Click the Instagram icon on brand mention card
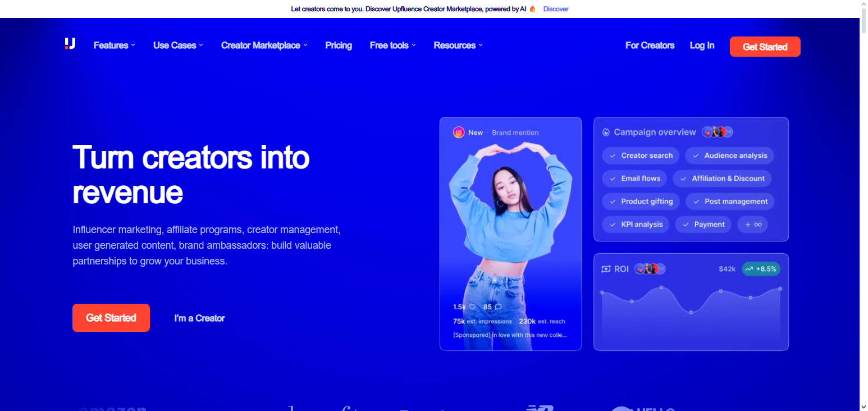This screenshot has width=868, height=411. [458, 133]
